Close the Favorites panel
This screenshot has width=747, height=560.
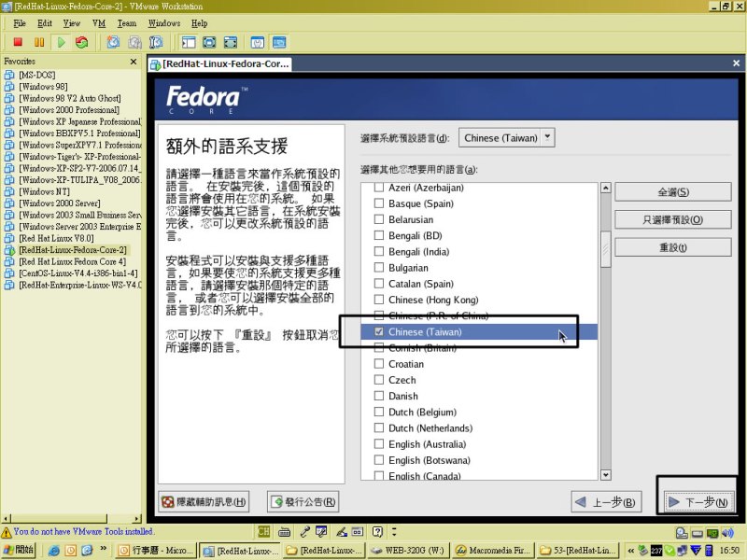click(134, 62)
